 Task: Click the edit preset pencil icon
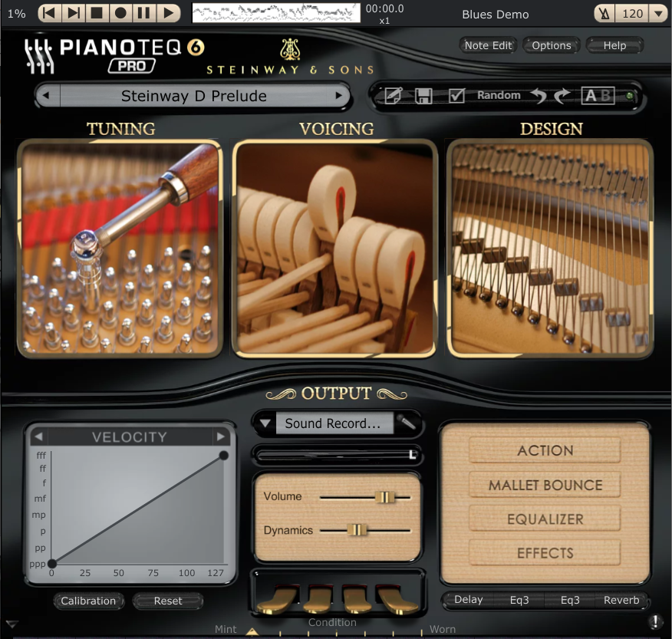point(393,96)
